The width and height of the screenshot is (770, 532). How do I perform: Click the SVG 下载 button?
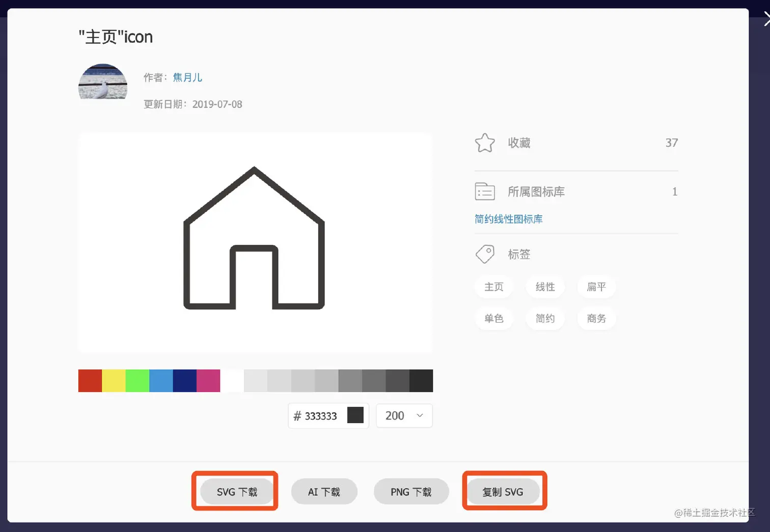pos(237,492)
